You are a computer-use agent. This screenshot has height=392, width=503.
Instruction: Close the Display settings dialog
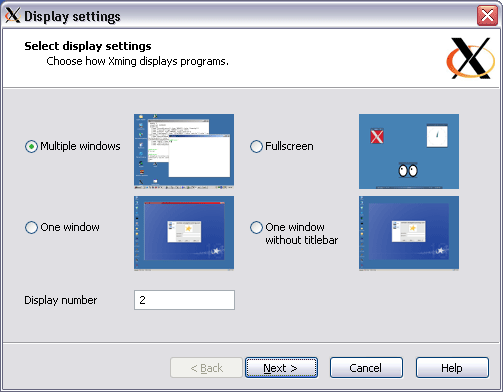487,15
